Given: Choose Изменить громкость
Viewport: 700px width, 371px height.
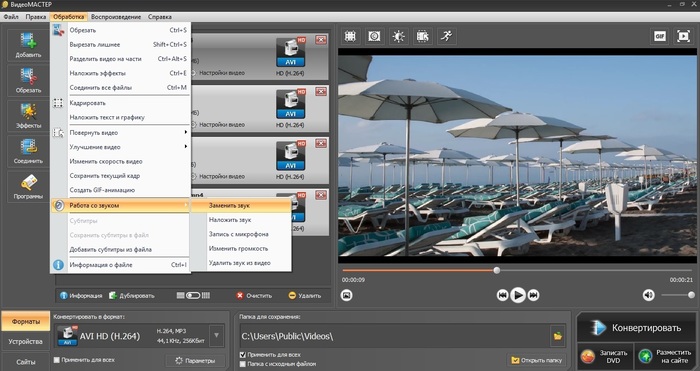Looking at the screenshot, I should [241, 249].
